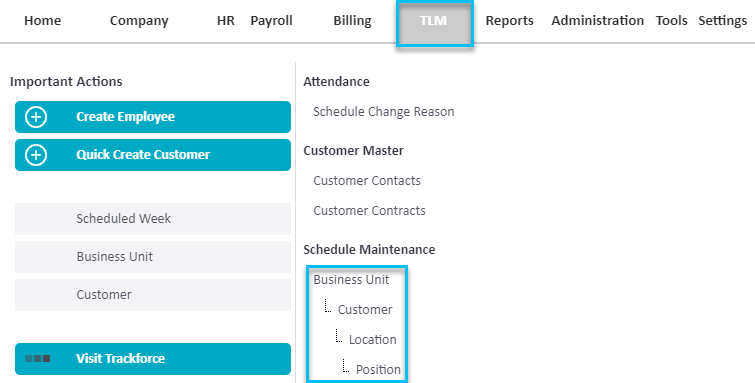Image resolution: width=755 pixels, height=383 pixels.
Task: Switch to the Administration tab
Action: click(x=598, y=21)
